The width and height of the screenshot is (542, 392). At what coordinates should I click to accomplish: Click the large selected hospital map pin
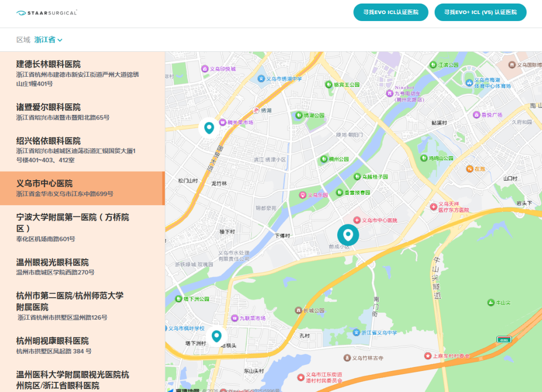(x=348, y=235)
